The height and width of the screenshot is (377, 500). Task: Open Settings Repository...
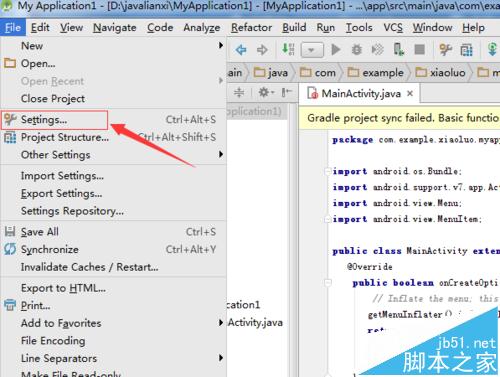tap(113, 211)
